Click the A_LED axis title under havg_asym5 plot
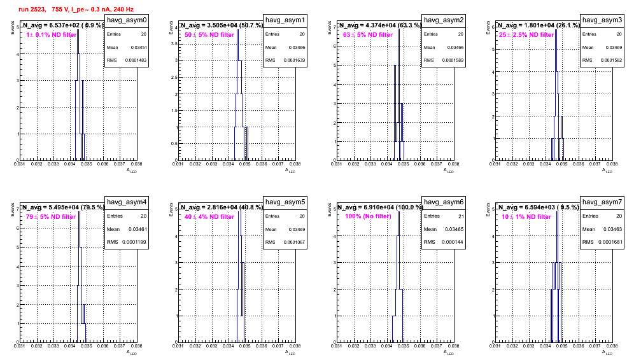 tap(290, 353)
